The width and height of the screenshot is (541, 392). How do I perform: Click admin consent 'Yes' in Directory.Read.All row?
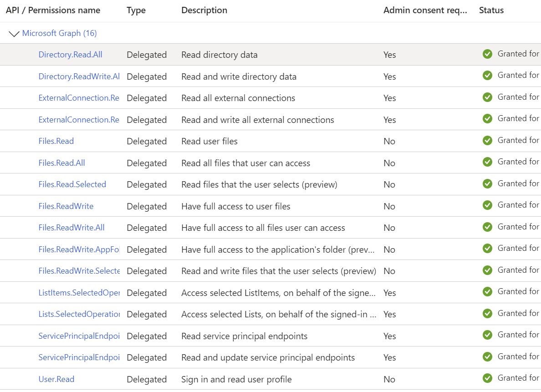[389, 55]
